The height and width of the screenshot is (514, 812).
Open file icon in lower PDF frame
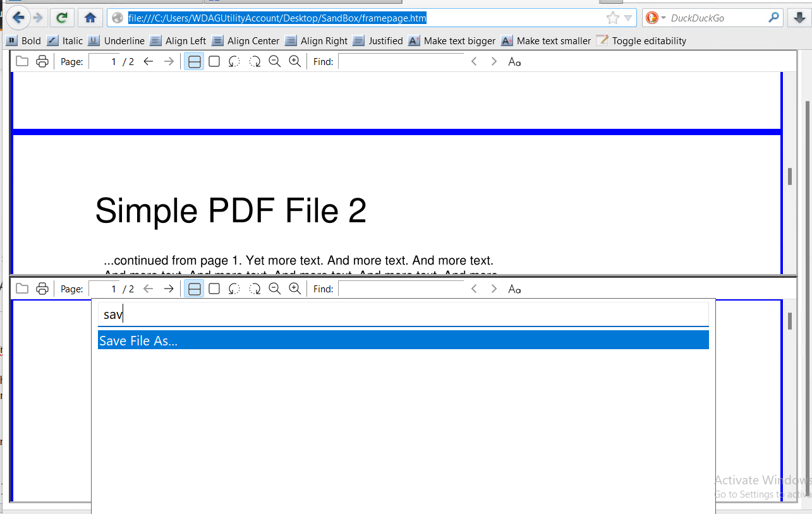[22, 289]
